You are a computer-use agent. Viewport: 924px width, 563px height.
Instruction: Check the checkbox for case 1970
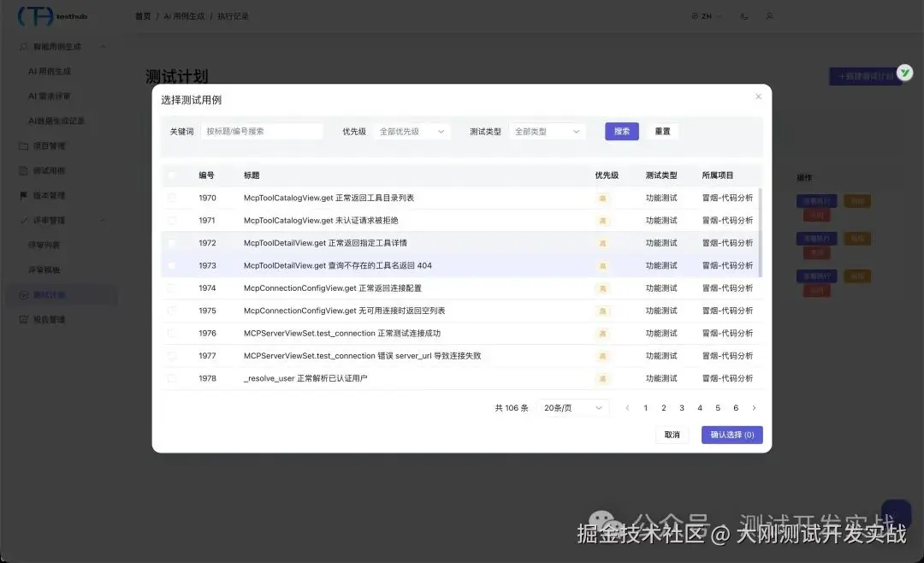tap(171, 199)
